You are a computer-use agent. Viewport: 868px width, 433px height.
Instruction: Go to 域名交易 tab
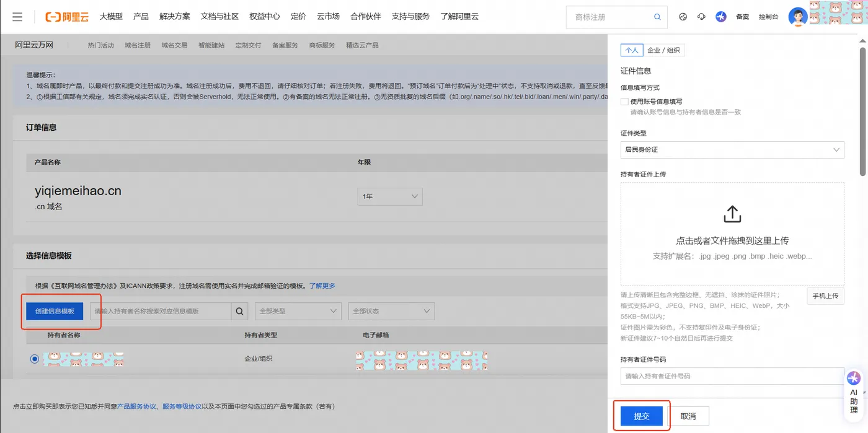(x=175, y=45)
